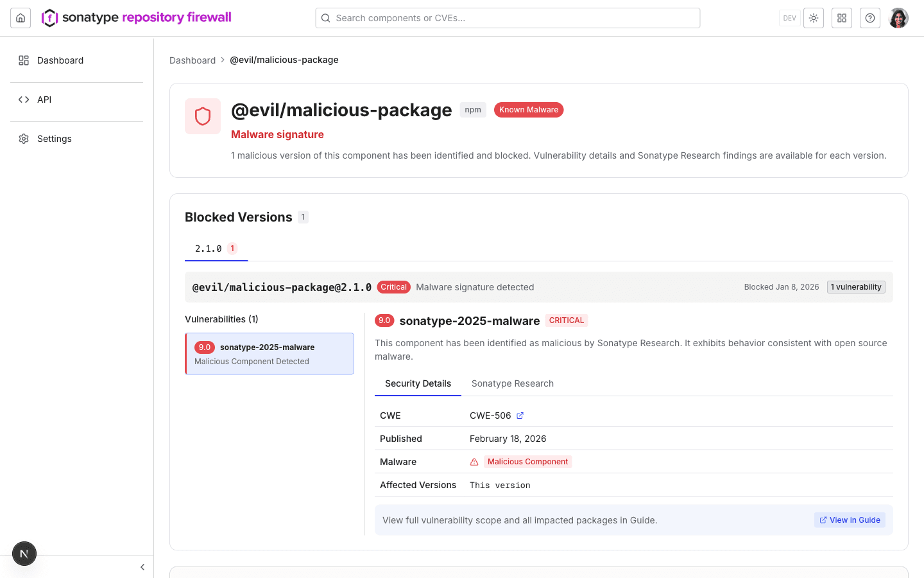Go to Dashboard in the sidebar
This screenshot has height=578, width=924.
click(x=60, y=60)
